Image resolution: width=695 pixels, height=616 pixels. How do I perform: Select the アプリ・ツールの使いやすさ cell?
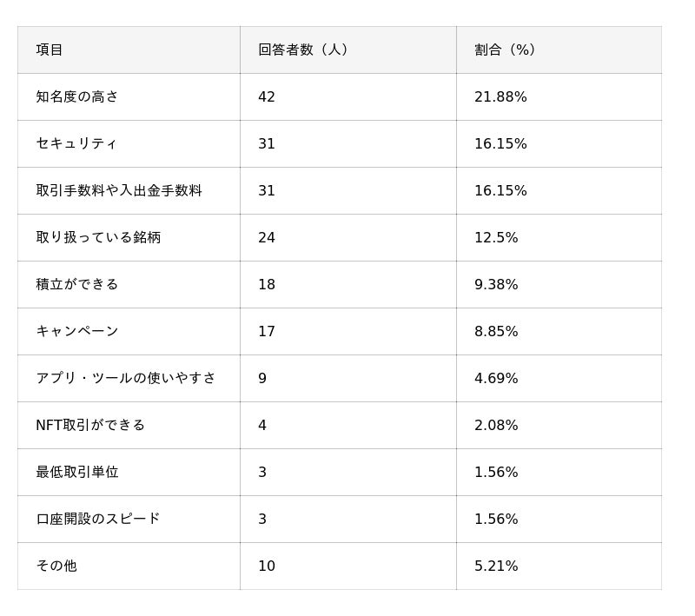coord(126,378)
